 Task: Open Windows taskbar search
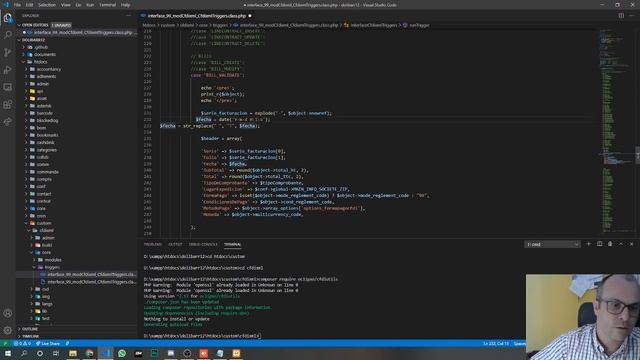(x=24, y=353)
